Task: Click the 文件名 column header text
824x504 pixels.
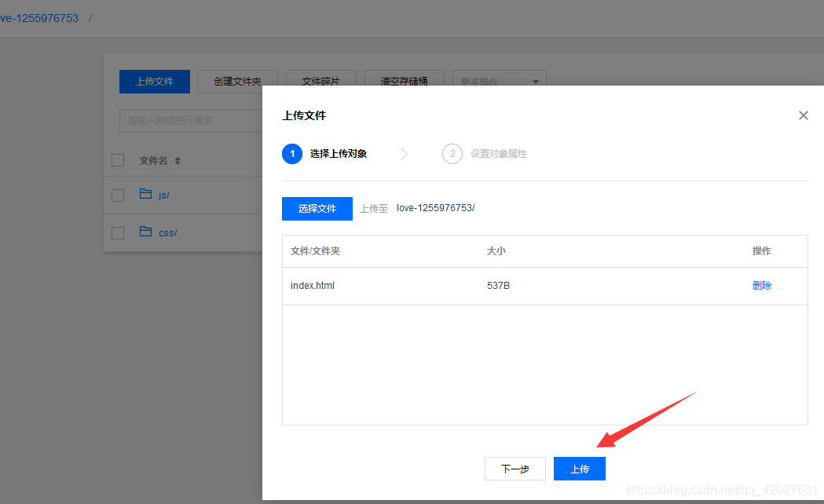Action: click(153, 161)
